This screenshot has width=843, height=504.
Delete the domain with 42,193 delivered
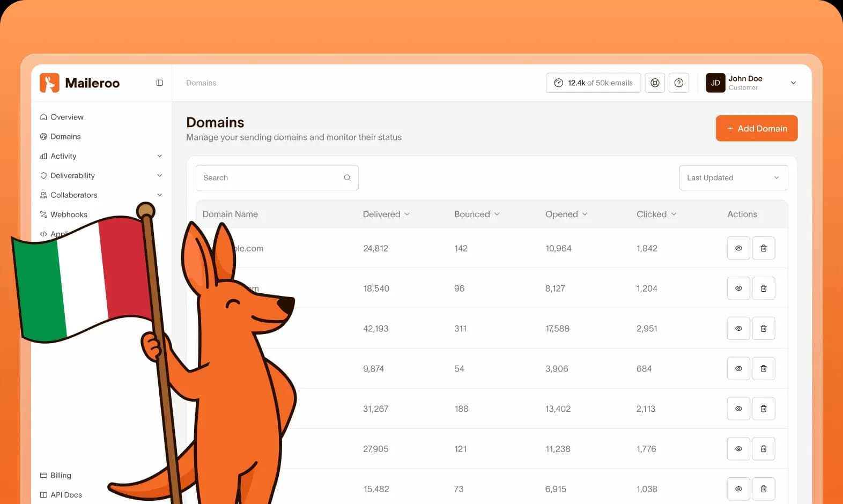click(764, 329)
